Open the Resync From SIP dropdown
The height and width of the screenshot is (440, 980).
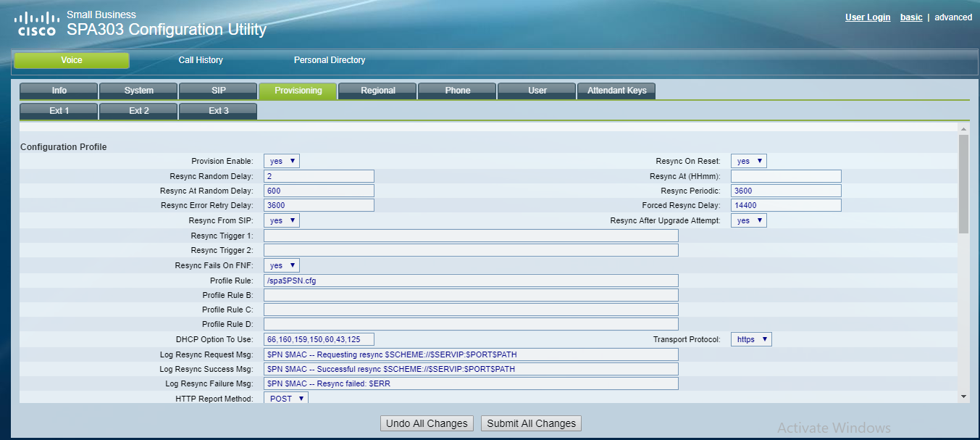pos(282,220)
